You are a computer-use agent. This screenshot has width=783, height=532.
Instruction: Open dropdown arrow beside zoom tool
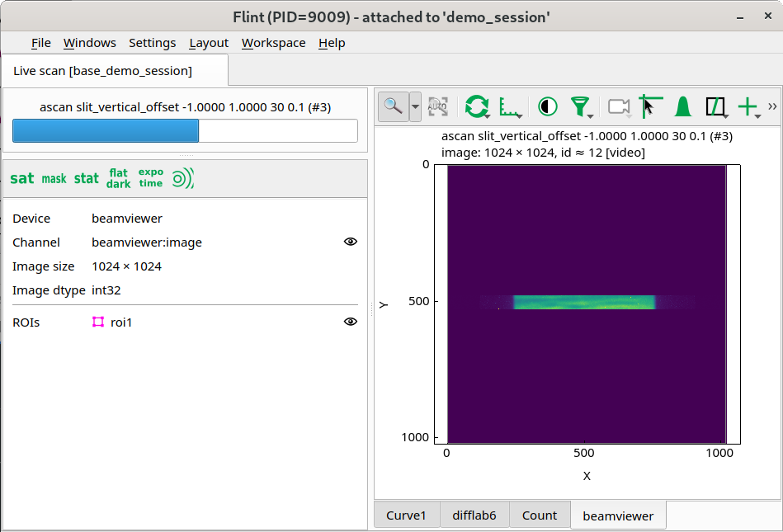tap(415, 106)
